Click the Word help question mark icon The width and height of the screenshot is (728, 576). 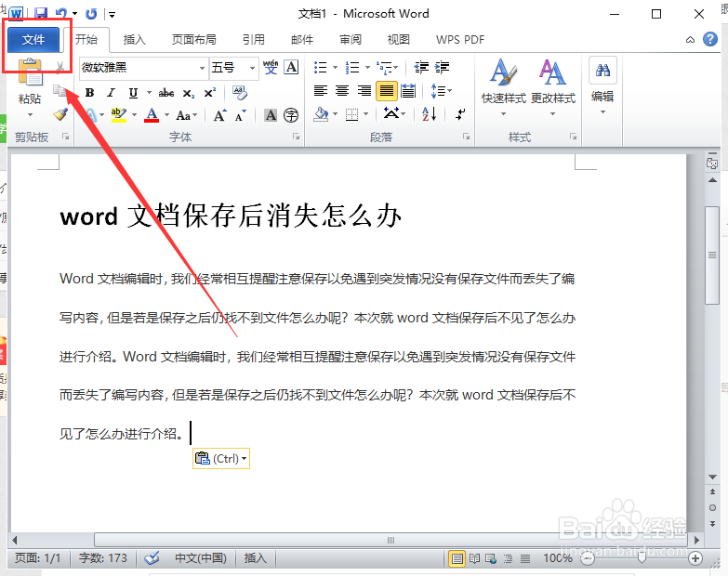(x=710, y=39)
